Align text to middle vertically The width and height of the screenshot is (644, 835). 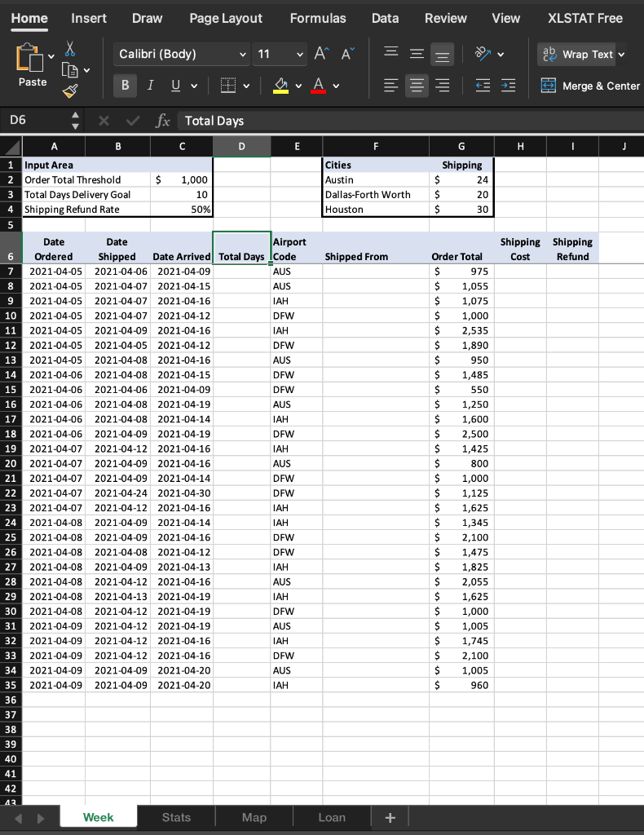(417, 54)
